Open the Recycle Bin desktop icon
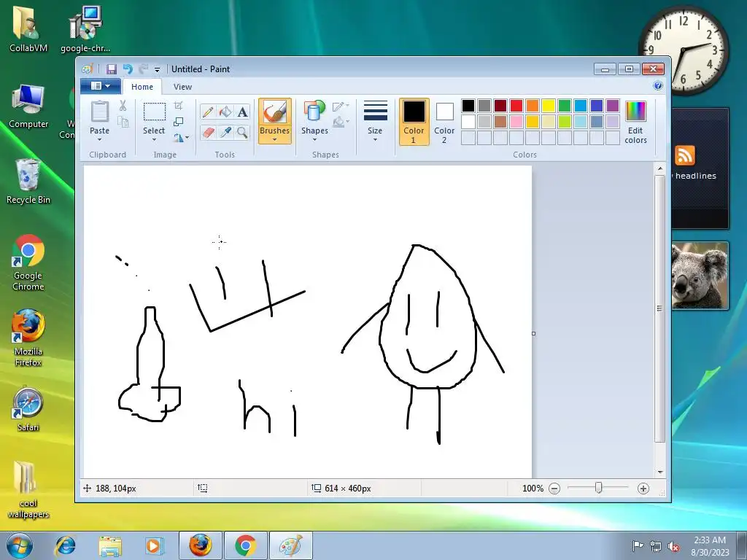The width and height of the screenshot is (747, 560). 28,182
